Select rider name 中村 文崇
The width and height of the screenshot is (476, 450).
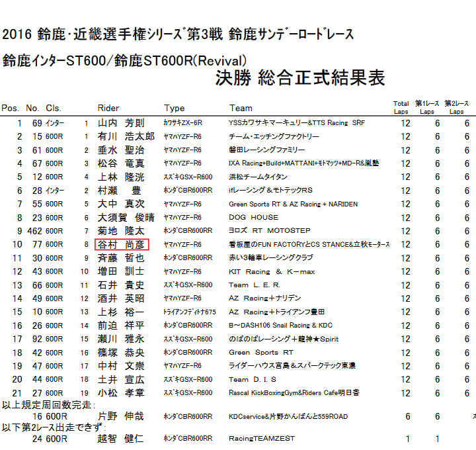coord(121,366)
